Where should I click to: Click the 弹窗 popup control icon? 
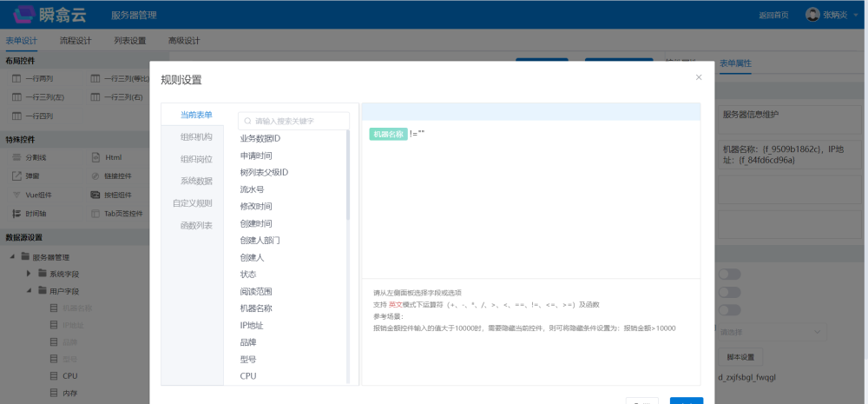(16, 176)
